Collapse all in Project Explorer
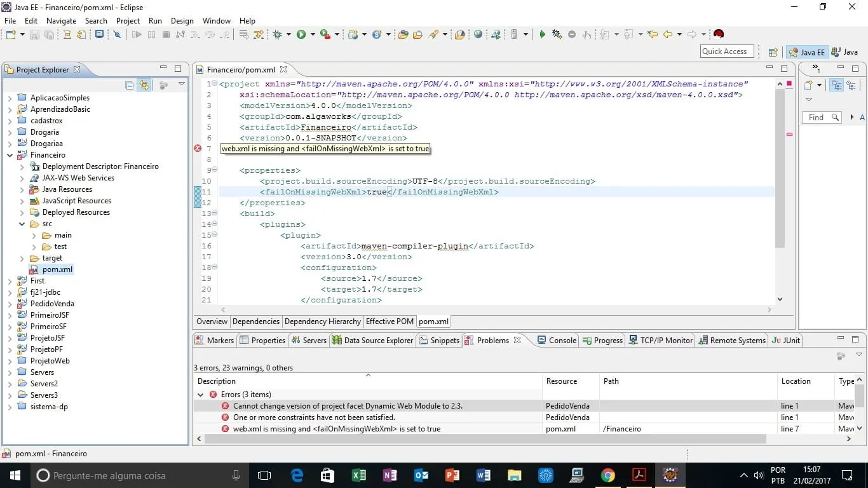 tap(130, 85)
